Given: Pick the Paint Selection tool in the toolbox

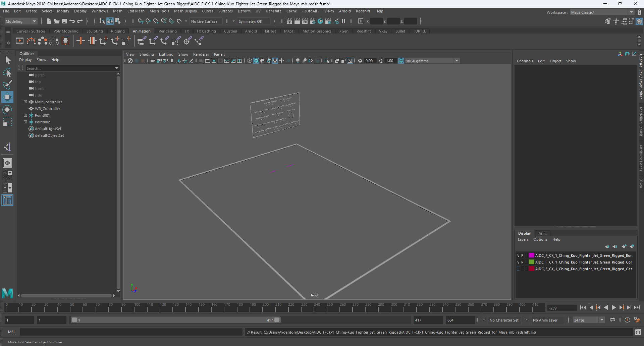Looking at the screenshot, I should (7, 84).
